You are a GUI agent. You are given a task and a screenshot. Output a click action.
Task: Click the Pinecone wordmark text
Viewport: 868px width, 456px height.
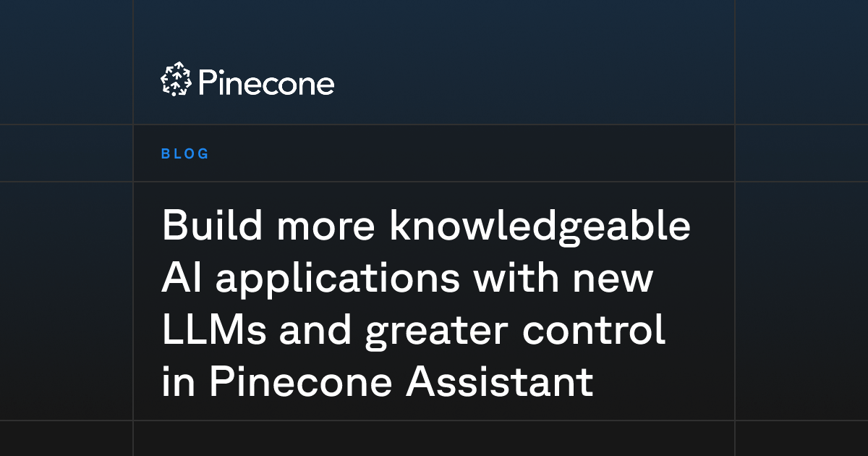[265, 83]
